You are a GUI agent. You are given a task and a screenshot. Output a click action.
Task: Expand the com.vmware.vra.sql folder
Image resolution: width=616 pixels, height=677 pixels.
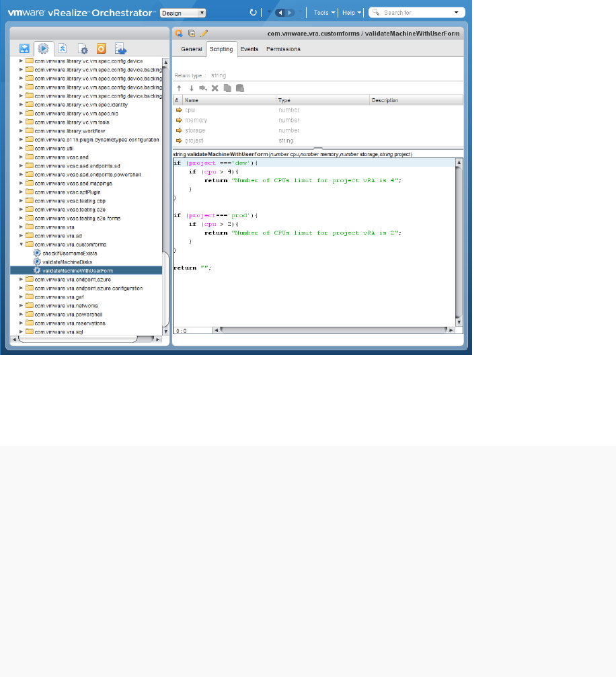[x=21, y=331]
